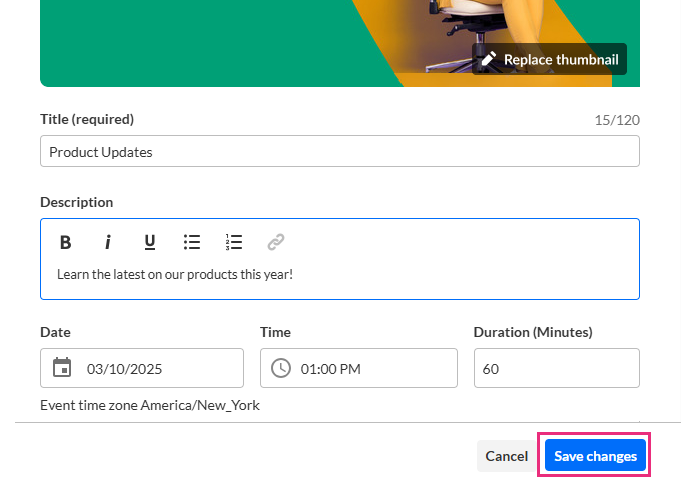The width and height of the screenshot is (681, 483).
Task: Save changes to the event
Action: click(595, 456)
